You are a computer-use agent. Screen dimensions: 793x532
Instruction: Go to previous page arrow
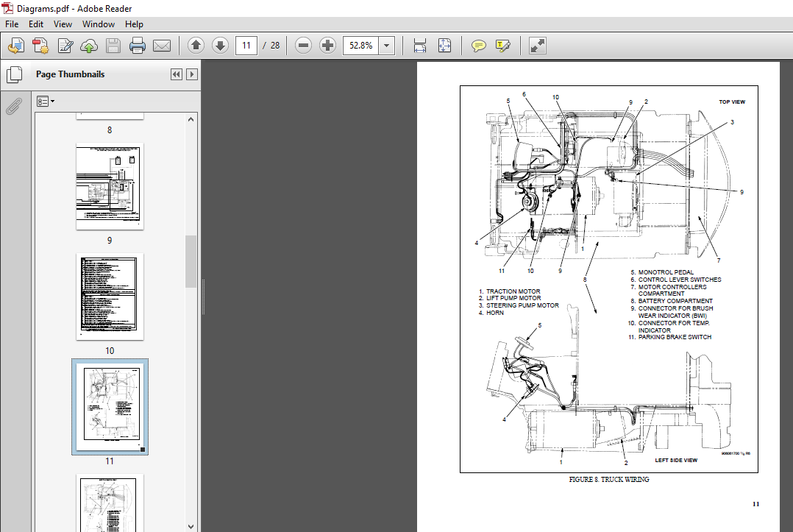point(196,46)
